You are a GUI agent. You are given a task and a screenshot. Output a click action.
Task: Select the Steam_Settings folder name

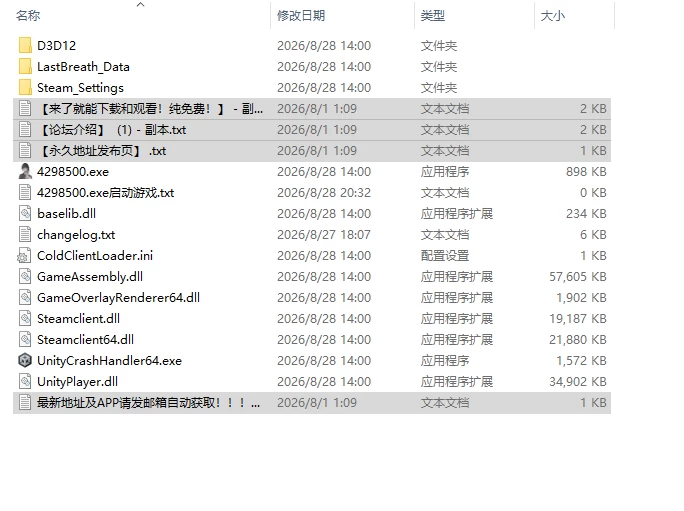[80, 88]
